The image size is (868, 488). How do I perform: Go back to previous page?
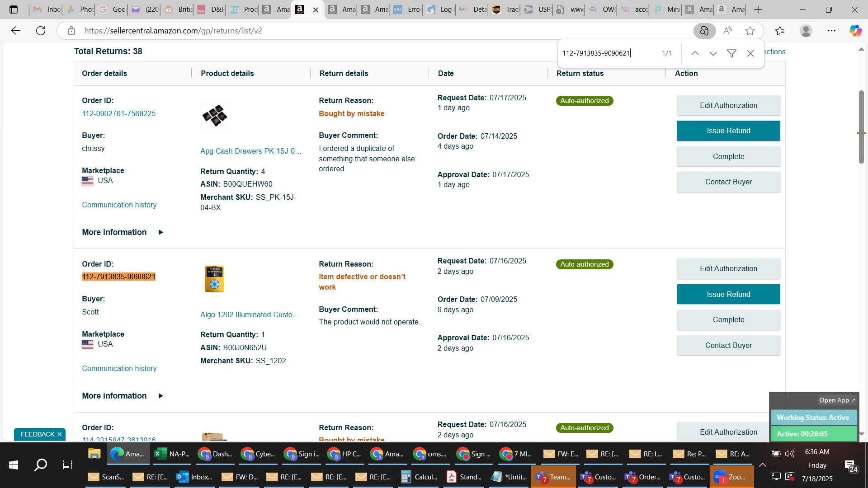pos(16,31)
